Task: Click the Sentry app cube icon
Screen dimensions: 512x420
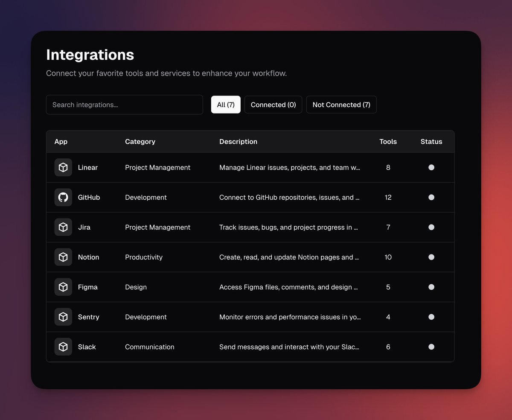Action: 63,317
